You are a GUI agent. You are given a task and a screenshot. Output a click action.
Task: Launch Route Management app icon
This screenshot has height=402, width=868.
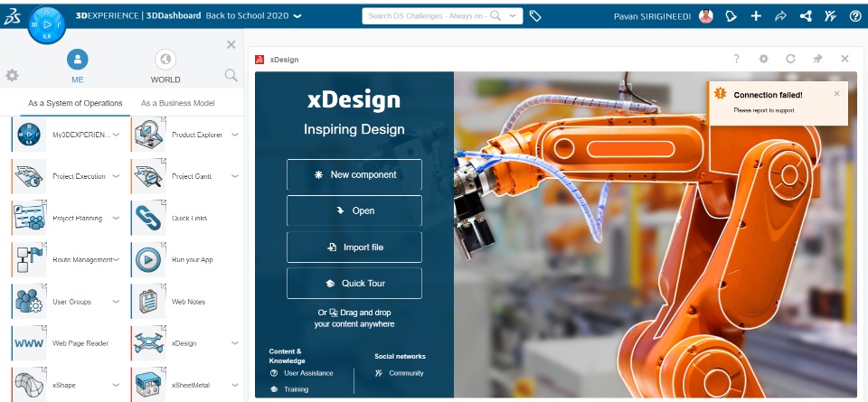click(29, 259)
